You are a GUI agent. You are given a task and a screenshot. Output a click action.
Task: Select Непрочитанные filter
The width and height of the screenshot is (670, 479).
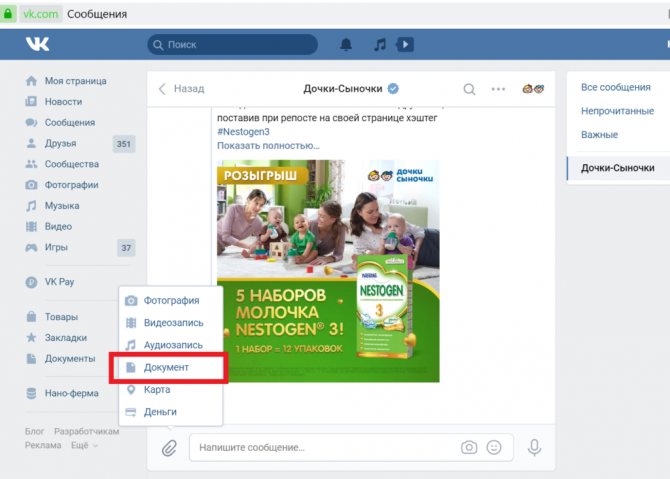pos(617,111)
